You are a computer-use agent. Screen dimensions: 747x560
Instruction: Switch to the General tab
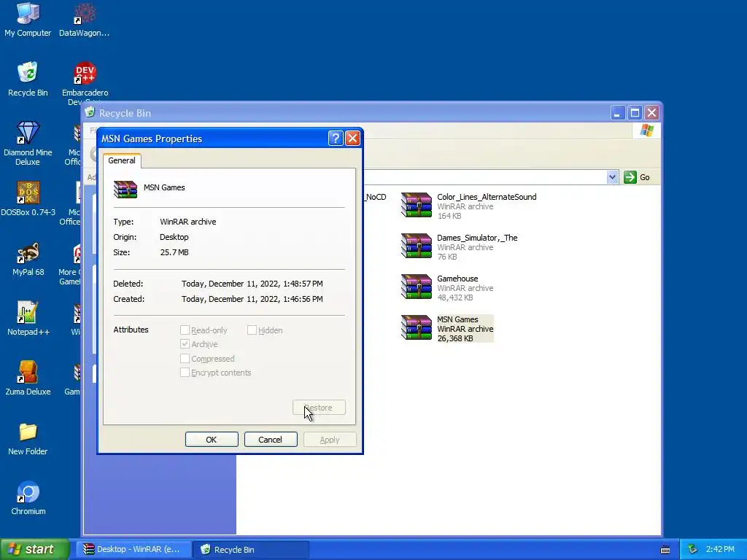tap(122, 160)
